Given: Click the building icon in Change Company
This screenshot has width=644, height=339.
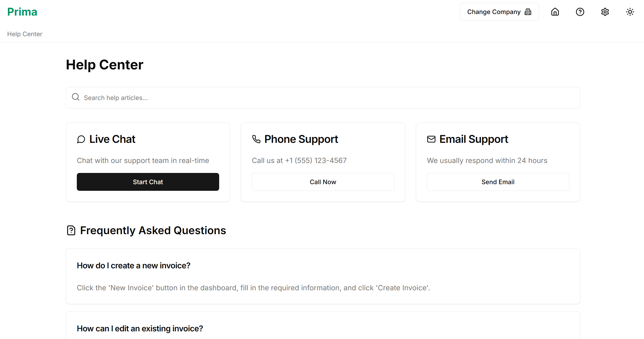Looking at the screenshot, I should pos(528,12).
